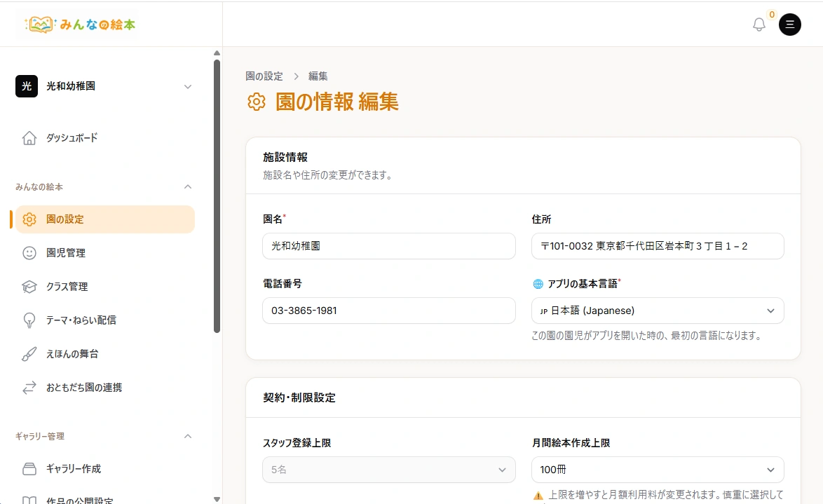
Task: Collapse the みんなの絵本 sidebar section
Action: point(188,187)
